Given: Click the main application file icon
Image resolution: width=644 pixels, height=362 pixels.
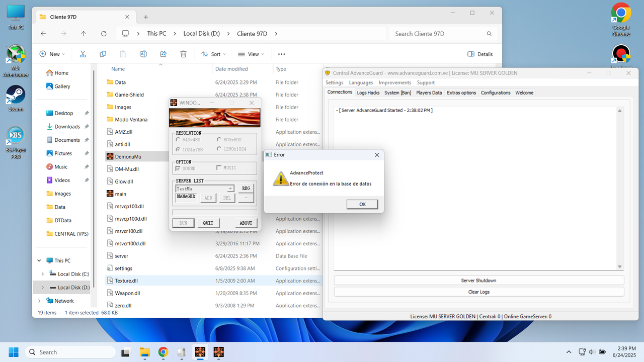Looking at the screenshot, I should [110, 194].
